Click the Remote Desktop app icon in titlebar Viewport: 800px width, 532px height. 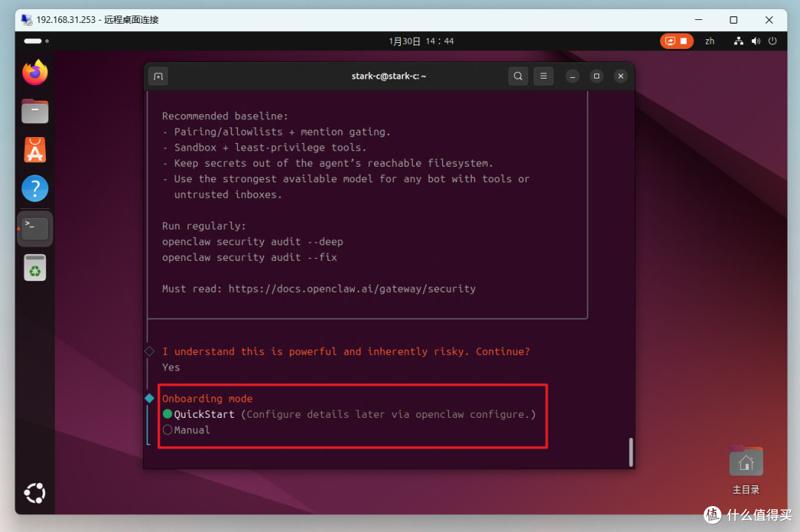pos(27,20)
